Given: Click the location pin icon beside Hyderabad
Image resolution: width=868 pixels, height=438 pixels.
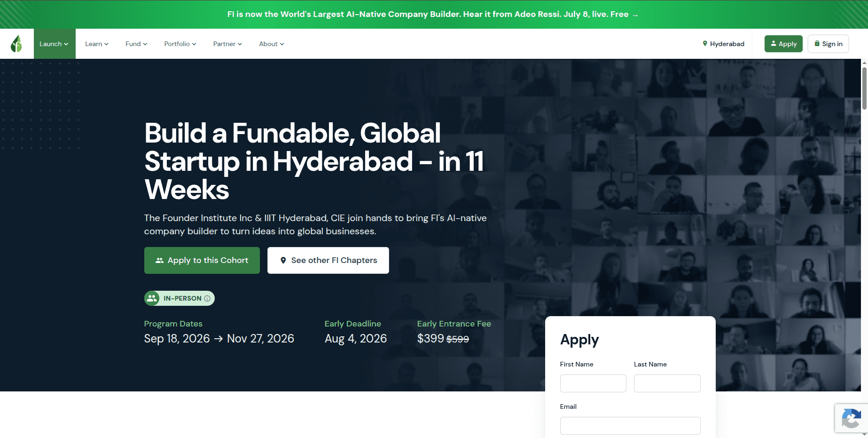Looking at the screenshot, I should tap(705, 43).
